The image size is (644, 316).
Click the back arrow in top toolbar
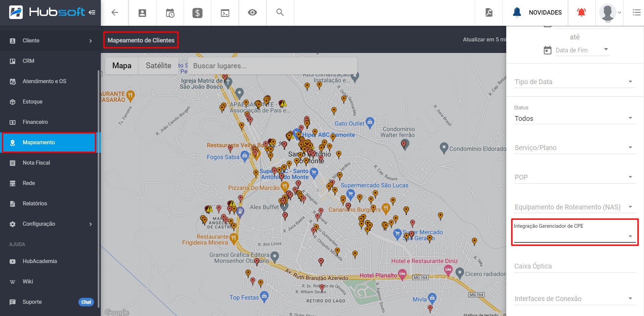[115, 13]
